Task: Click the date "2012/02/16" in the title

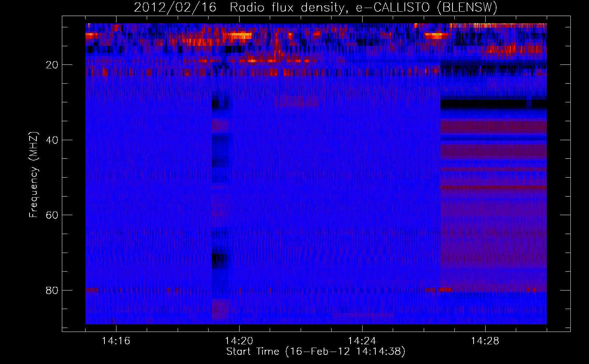Action: tap(175, 7)
